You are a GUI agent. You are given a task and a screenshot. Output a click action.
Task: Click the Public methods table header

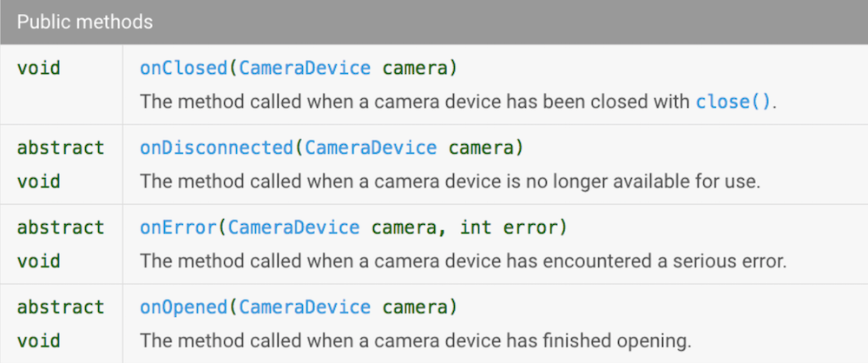pyautogui.click(x=434, y=23)
